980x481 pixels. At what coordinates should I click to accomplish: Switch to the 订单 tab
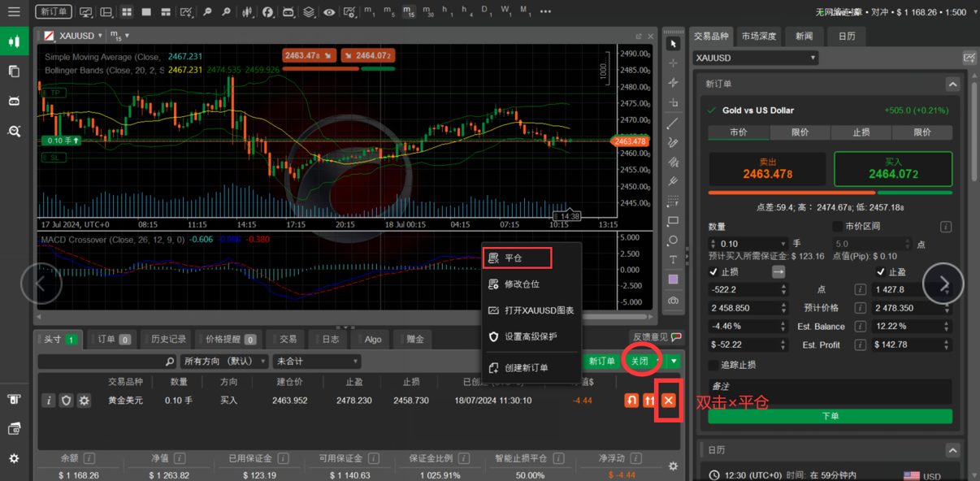[x=113, y=339]
